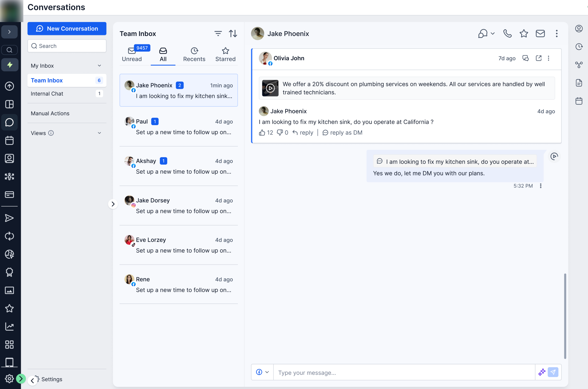Open the assign conversation dropdown
The width and height of the screenshot is (588, 389).
[486, 33]
